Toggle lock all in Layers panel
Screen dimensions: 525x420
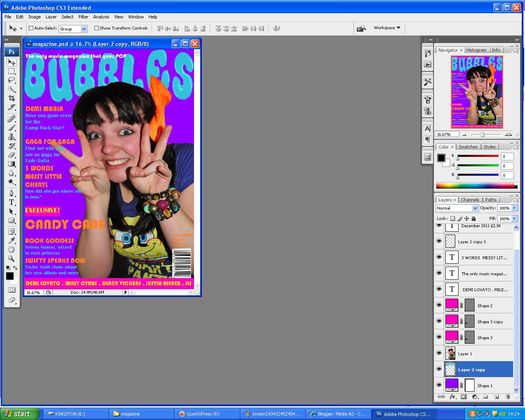pos(474,219)
